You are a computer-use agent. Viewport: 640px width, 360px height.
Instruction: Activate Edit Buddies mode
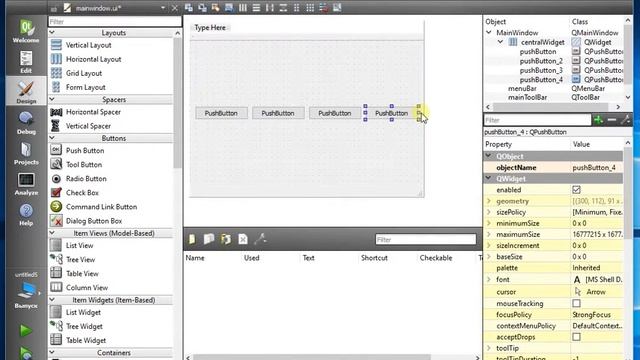pos(216,7)
